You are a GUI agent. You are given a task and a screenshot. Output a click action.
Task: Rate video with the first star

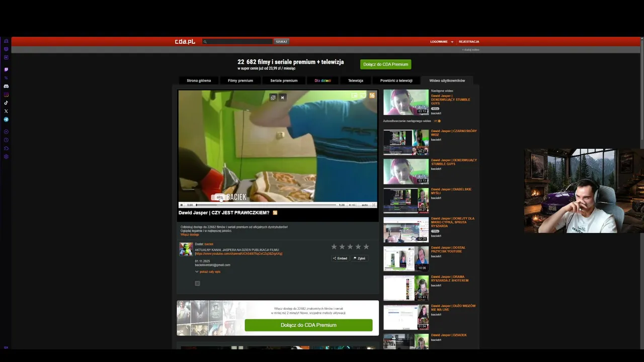click(x=334, y=246)
